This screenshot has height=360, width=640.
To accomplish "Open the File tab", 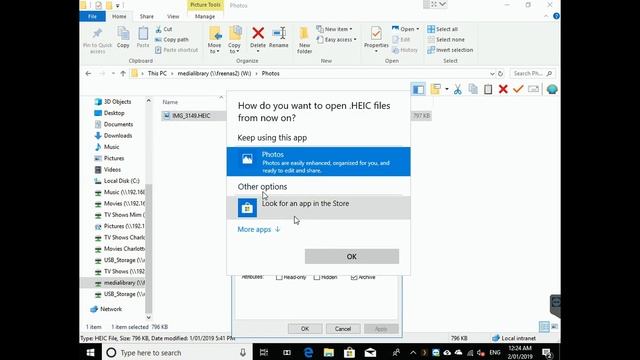I will pyautogui.click(x=93, y=16).
